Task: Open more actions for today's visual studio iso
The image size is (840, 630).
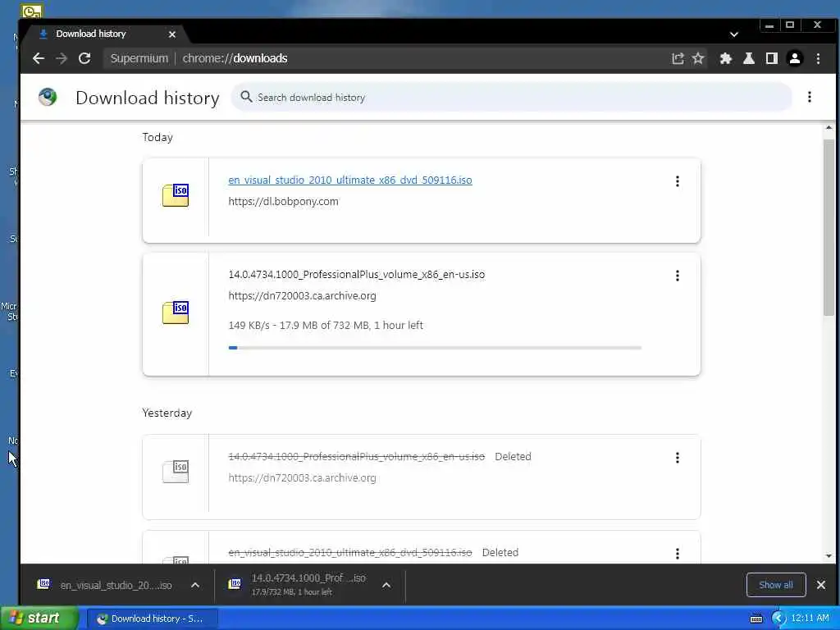Action: click(677, 181)
